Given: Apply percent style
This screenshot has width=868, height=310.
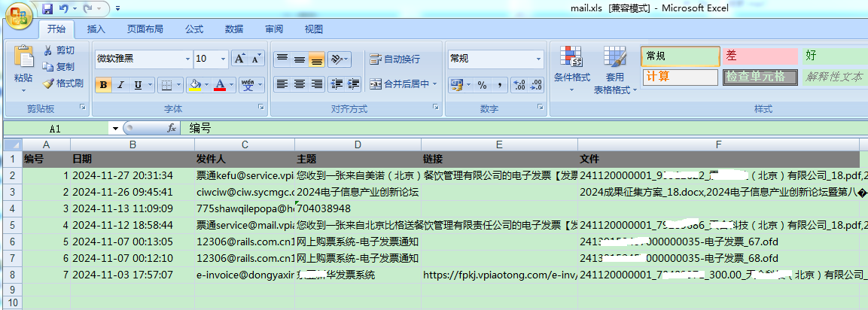Looking at the screenshot, I should (482, 85).
